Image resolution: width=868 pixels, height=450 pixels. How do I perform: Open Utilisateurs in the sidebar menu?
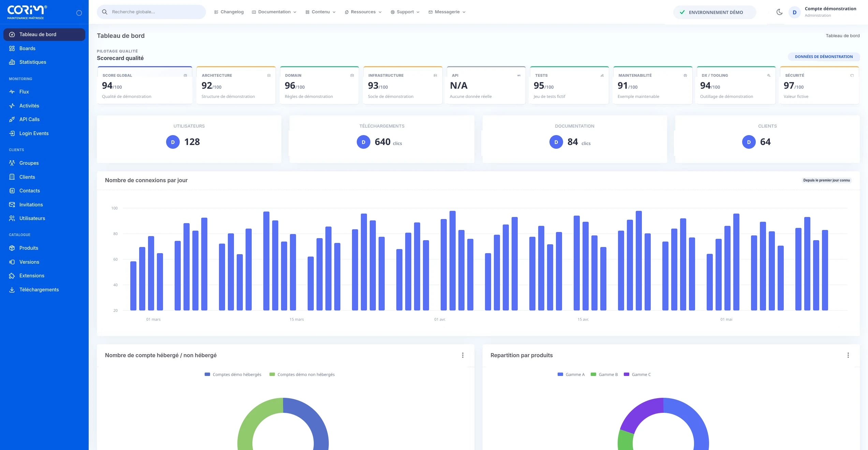(44, 218)
